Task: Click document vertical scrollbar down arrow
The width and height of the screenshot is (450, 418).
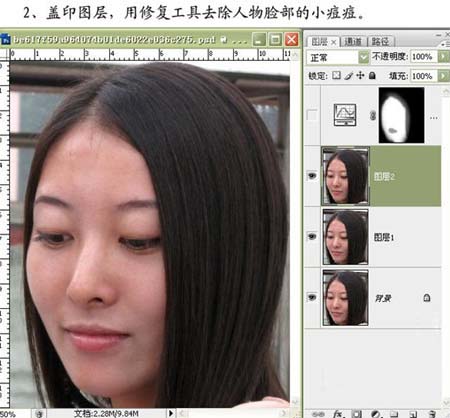Action: coord(295,402)
